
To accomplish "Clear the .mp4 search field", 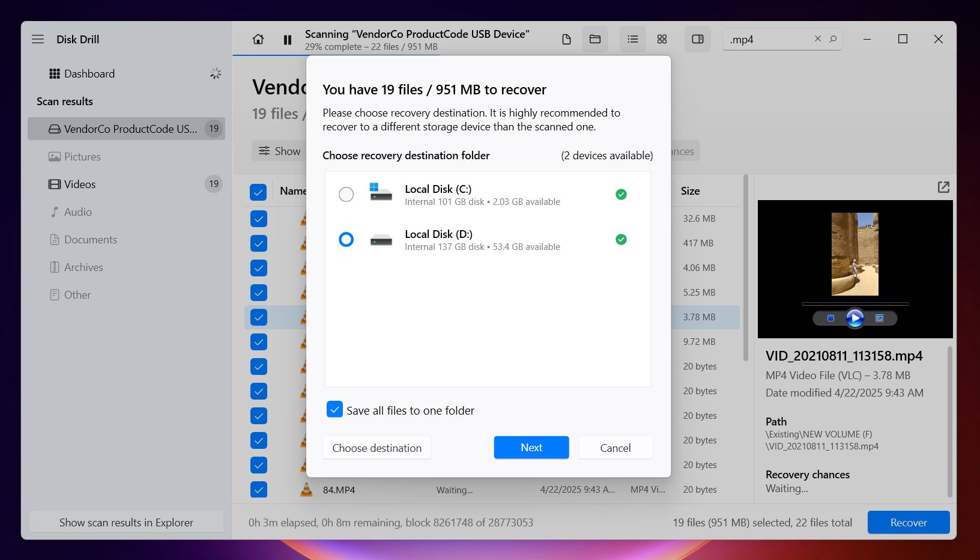I will (817, 39).
